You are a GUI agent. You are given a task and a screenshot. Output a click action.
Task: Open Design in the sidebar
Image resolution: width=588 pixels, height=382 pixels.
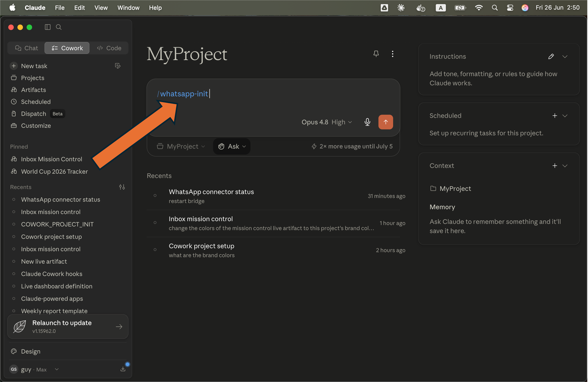tap(31, 351)
